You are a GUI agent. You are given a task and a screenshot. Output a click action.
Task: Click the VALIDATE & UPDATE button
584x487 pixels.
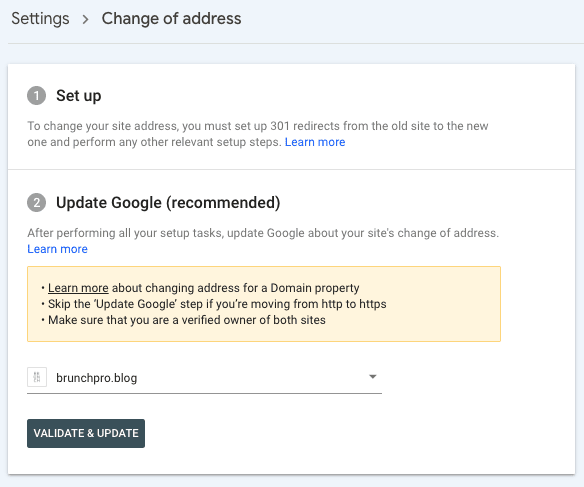click(86, 433)
